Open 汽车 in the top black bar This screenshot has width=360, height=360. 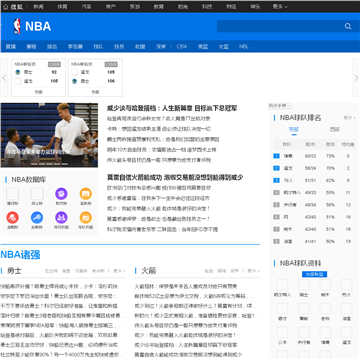coord(86,7)
